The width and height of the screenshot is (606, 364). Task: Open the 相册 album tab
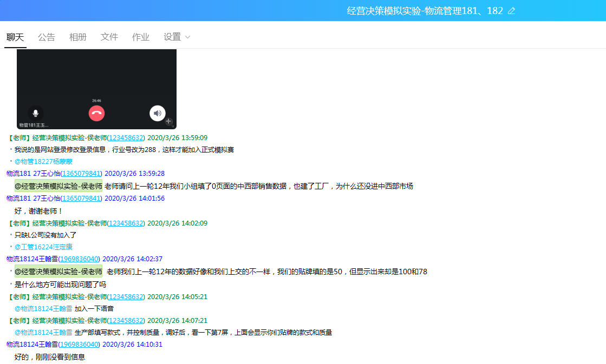coord(77,37)
